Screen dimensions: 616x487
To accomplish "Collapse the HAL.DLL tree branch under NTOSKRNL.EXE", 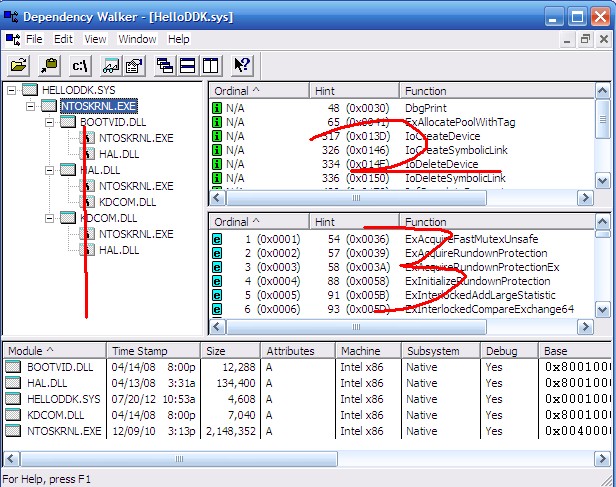I will coord(50,170).
